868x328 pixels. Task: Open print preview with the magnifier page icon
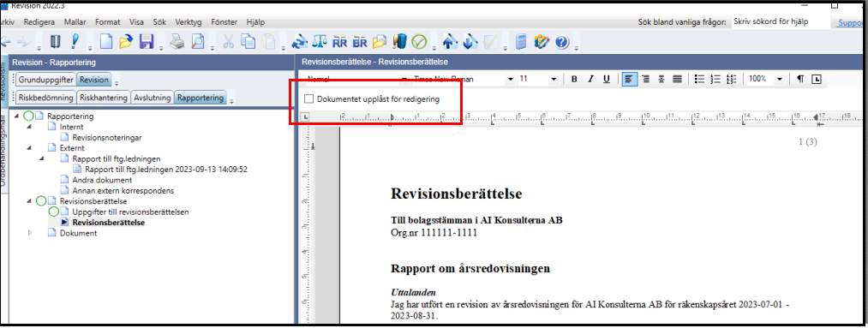click(197, 41)
